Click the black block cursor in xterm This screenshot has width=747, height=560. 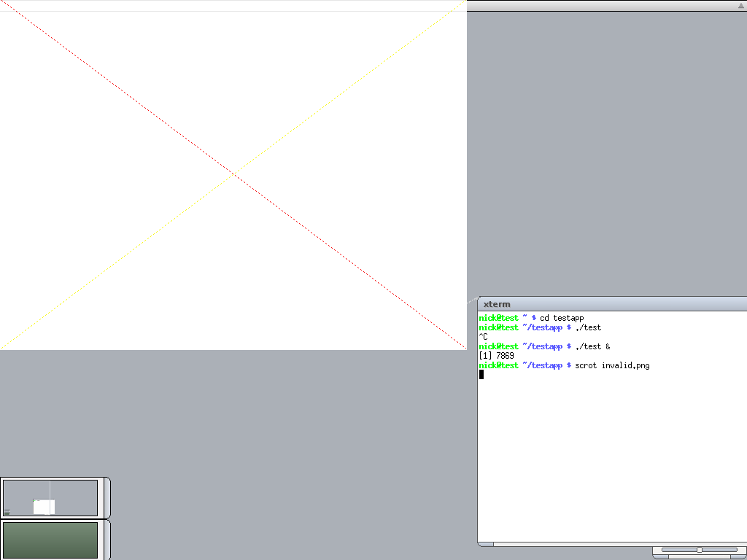tap(481, 374)
